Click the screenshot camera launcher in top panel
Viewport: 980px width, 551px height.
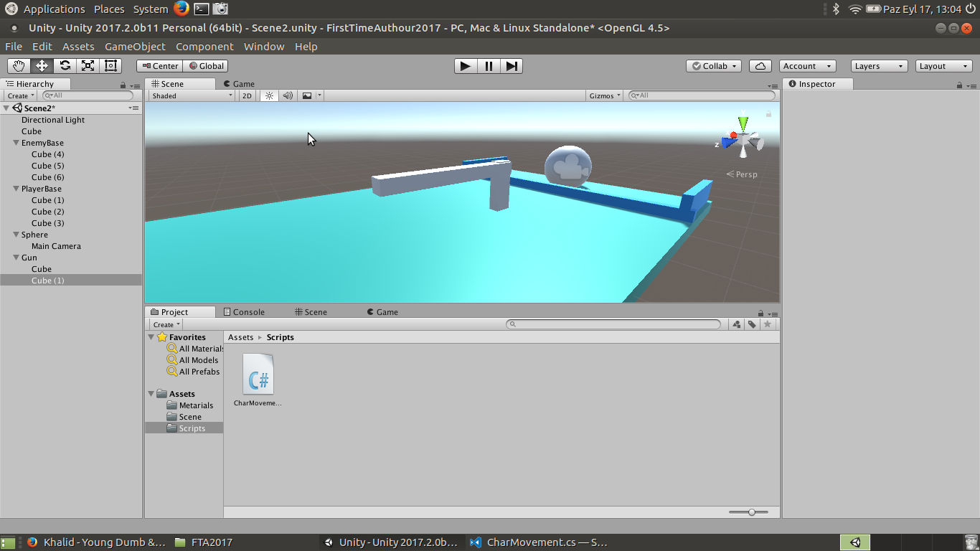point(221,9)
